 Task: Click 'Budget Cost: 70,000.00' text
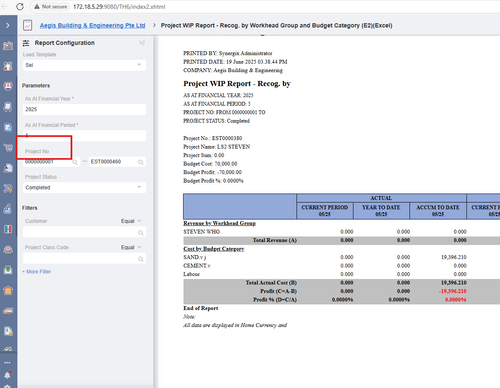[x=210, y=164]
